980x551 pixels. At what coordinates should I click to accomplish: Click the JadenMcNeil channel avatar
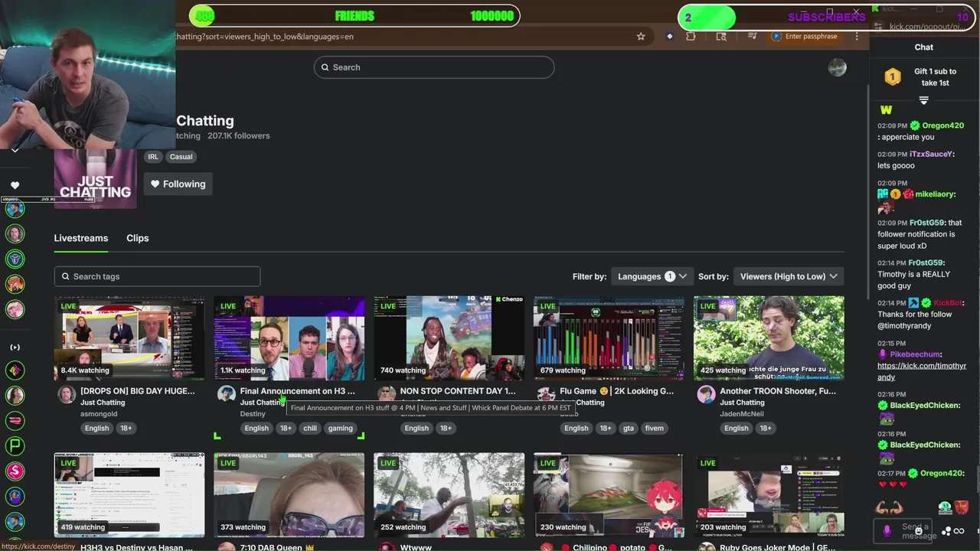(x=706, y=394)
